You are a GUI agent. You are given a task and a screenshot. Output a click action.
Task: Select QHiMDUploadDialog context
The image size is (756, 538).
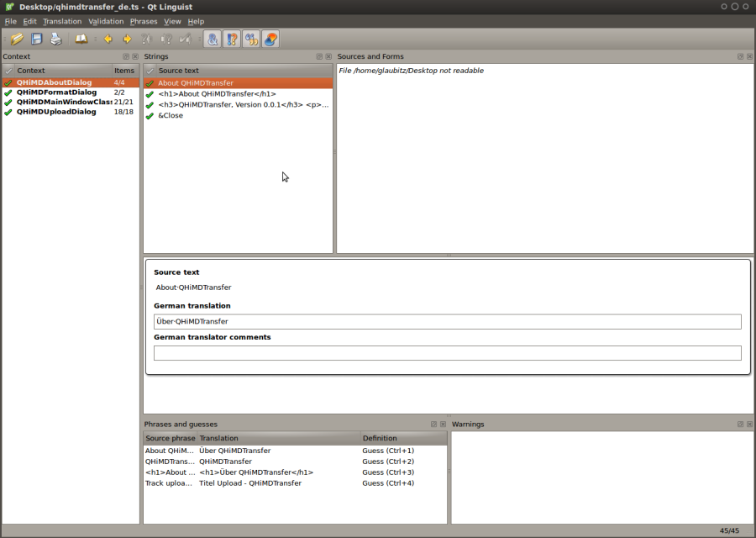56,112
